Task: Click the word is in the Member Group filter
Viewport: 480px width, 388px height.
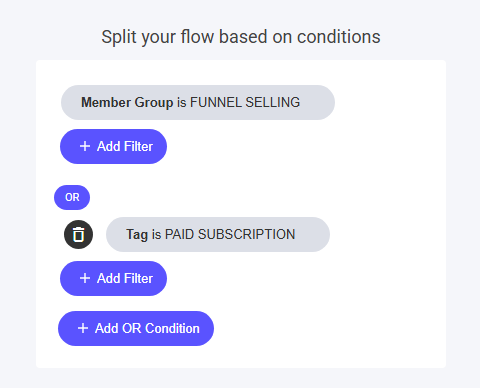Action: click(x=181, y=102)
